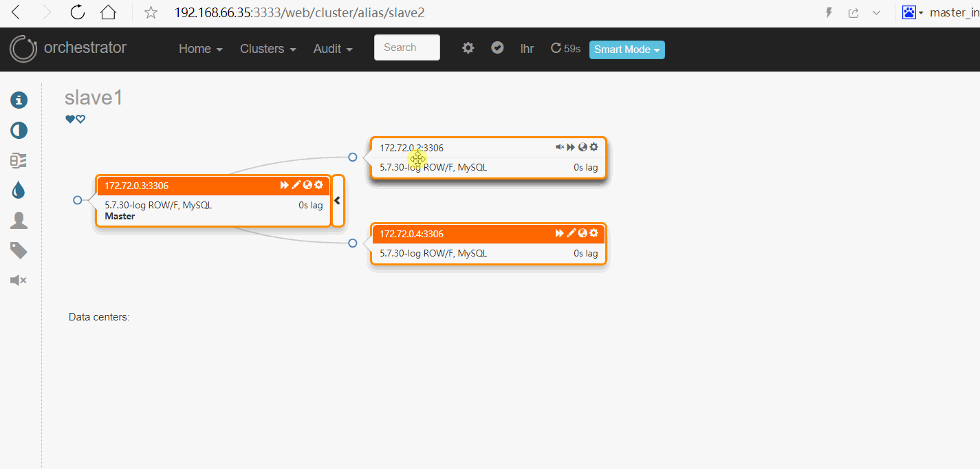The width and height of the screenshot is (980, 469).
Task: Collapse the master node via left chevron
Action: coord(337,200)
